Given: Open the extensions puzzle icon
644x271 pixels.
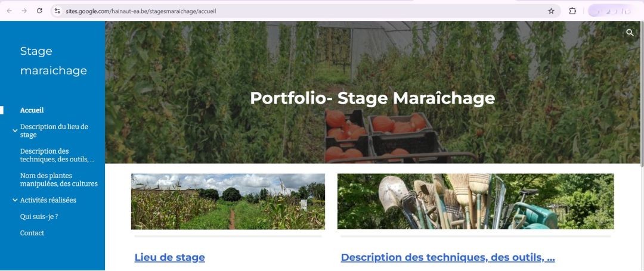Looking at the screenshot, I should pyautogui.click(x=572, y=11).
